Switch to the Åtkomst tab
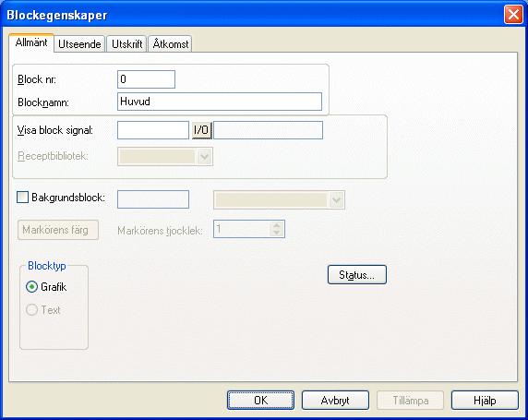 pos(171,43)
